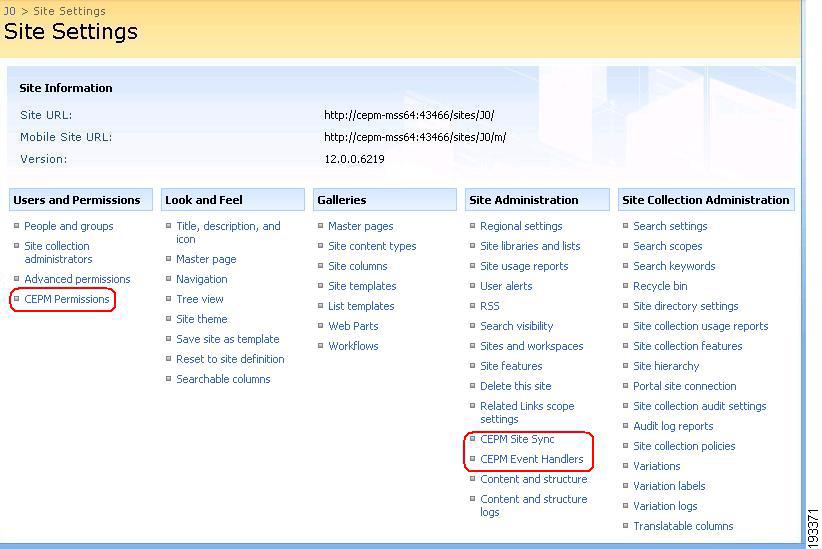The image size is (822, 549).
Task: Open CEPM Permissions
Action: 67,299
